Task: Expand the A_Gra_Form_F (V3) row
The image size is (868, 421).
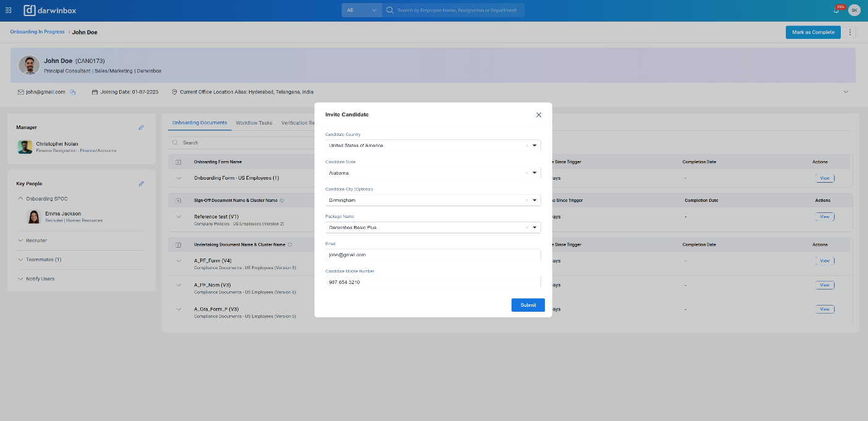Action: point(179,309)
